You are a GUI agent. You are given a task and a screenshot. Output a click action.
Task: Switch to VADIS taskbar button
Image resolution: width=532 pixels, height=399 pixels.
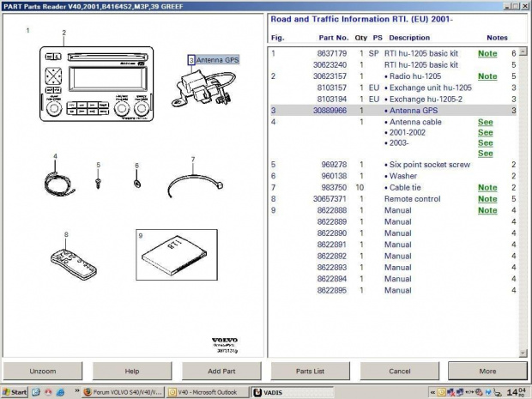point(292,392)
